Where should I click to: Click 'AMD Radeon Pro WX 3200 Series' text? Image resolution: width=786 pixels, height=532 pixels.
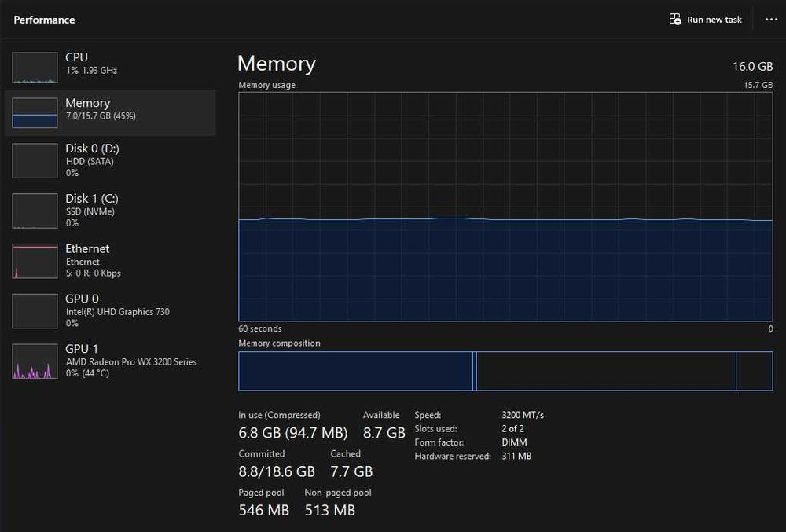[x=131, y=361]
